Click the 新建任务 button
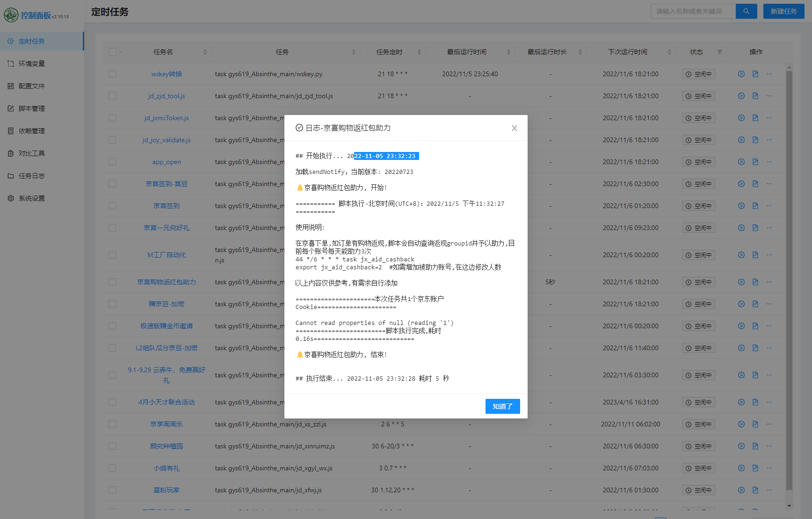The image size is (812, 519). coord(783,11)
